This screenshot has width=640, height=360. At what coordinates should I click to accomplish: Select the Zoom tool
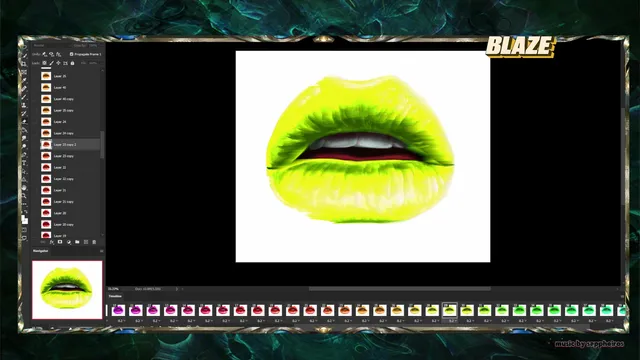coord(24,196)
